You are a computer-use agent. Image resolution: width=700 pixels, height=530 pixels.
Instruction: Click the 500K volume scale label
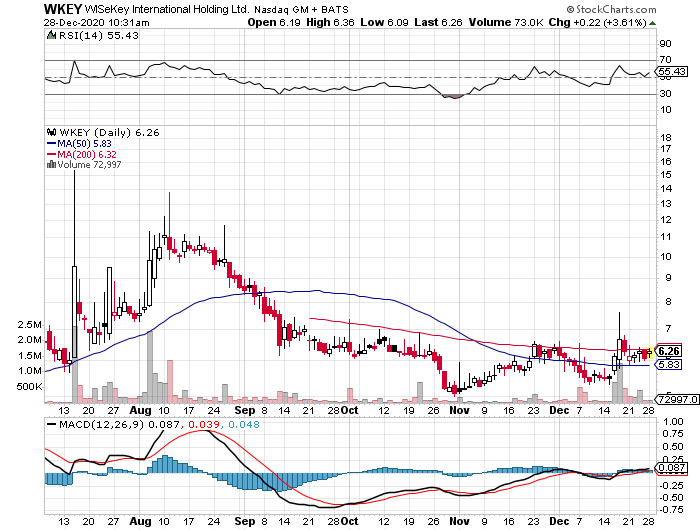click(29, 387)
